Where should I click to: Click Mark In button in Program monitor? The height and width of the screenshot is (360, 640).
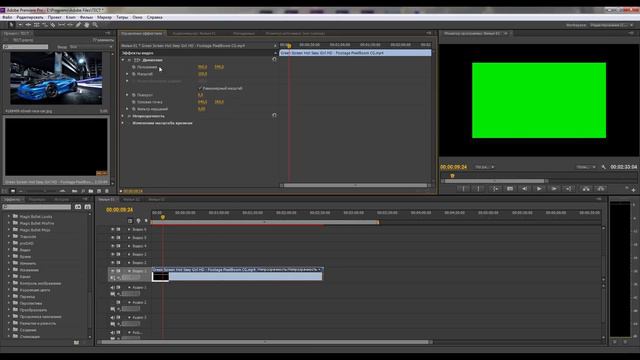pyautogui.click(x=463, y=189)
